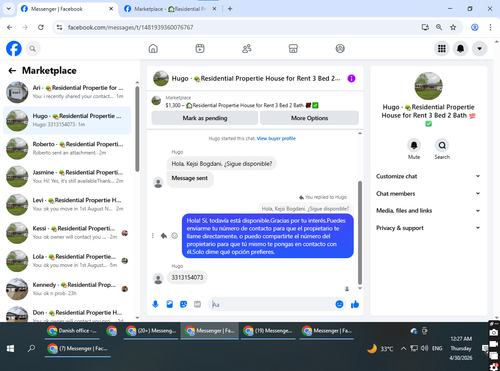Open Levi conversation in the list

coord(67,204)
